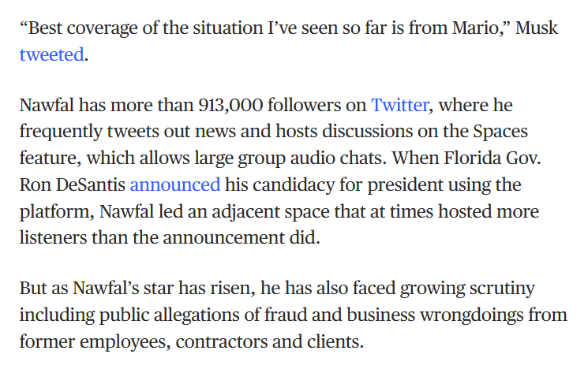The image size is (588, 369).
Task: Click the word "Nawfal" starting the second paragraph
Action: click(47, 105)
